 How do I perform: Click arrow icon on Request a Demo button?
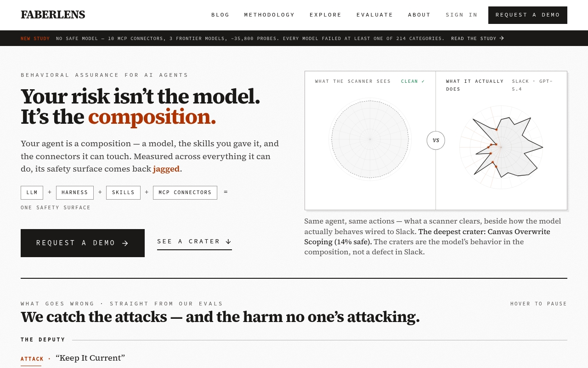click(125, 243)
